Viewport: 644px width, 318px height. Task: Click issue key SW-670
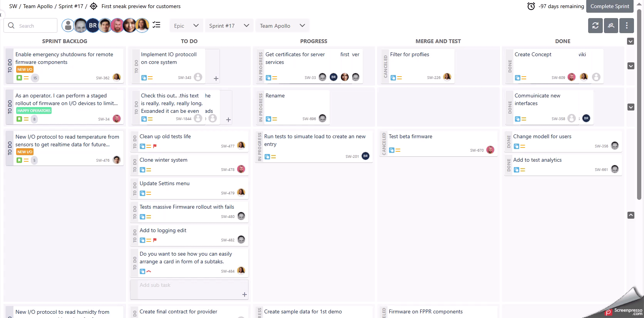(477, 151)
